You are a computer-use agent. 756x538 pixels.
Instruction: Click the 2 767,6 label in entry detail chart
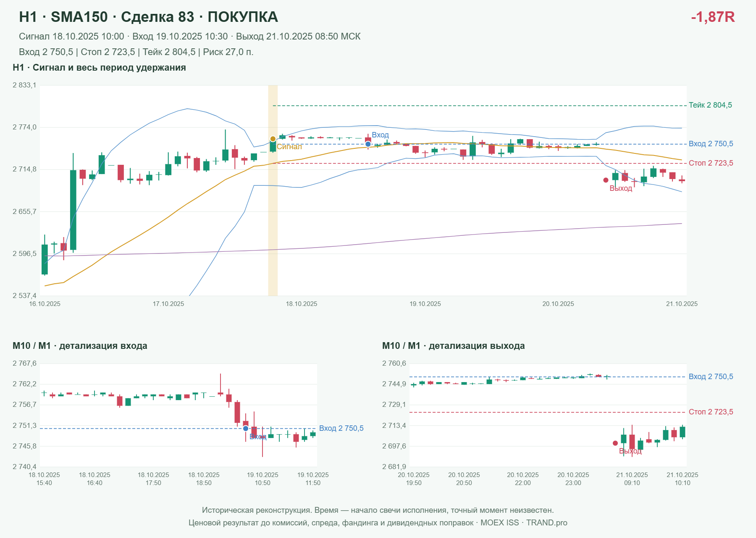point(24,364)
